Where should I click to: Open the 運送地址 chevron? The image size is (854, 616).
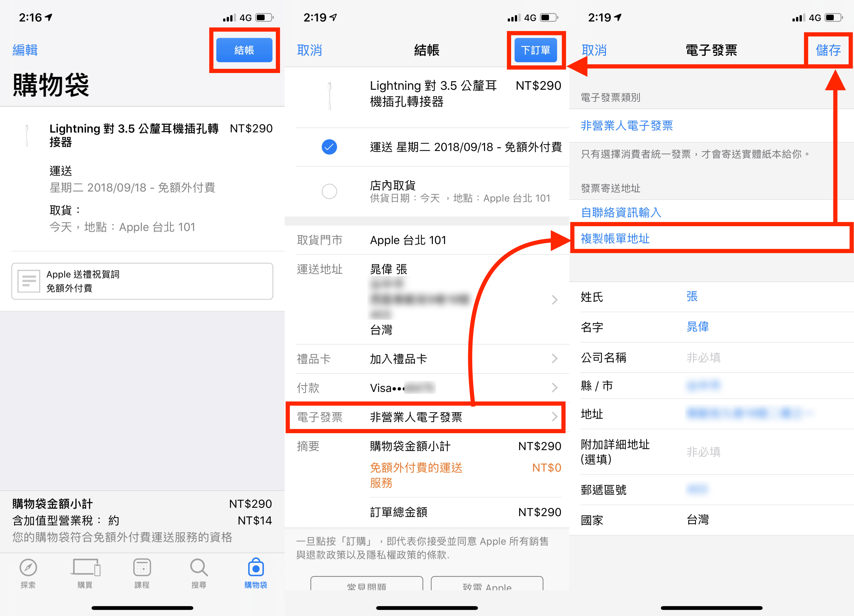point(554,300)
